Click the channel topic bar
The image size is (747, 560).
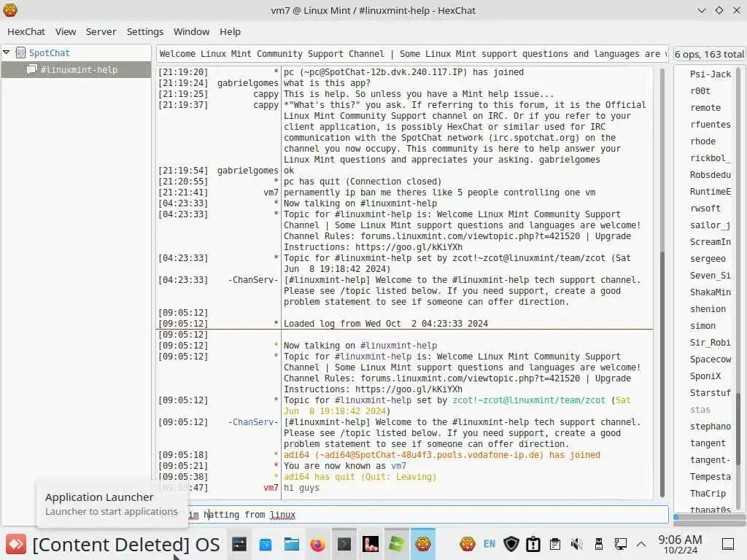click(412, 54)
